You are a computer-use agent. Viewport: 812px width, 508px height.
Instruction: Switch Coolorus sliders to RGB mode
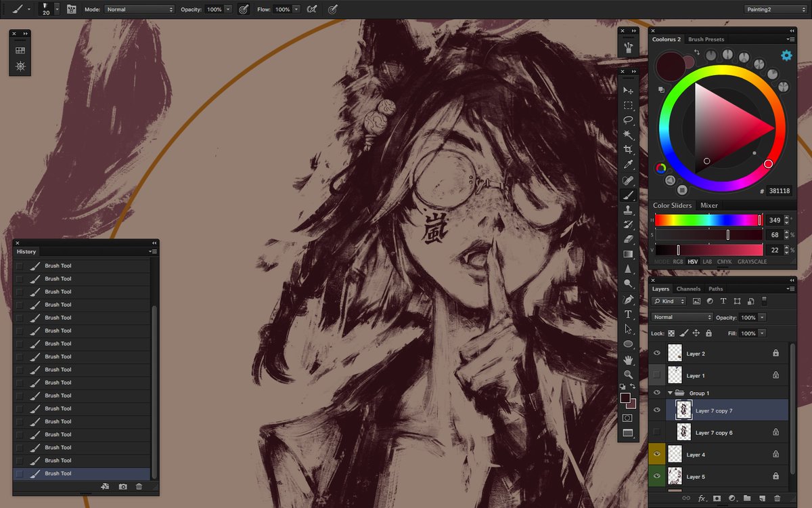tap(678, 261)
